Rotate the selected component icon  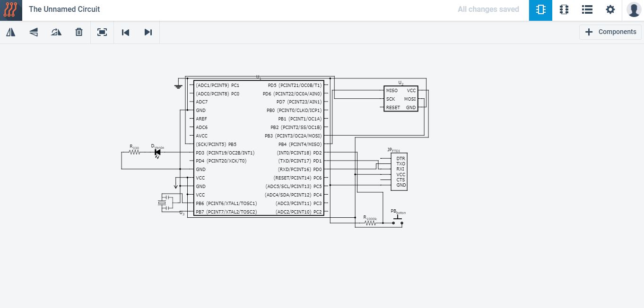[x=56, y=32]
